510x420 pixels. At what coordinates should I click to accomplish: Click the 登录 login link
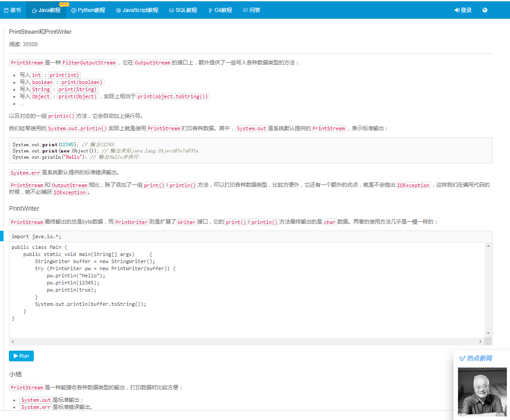point(463,10)
